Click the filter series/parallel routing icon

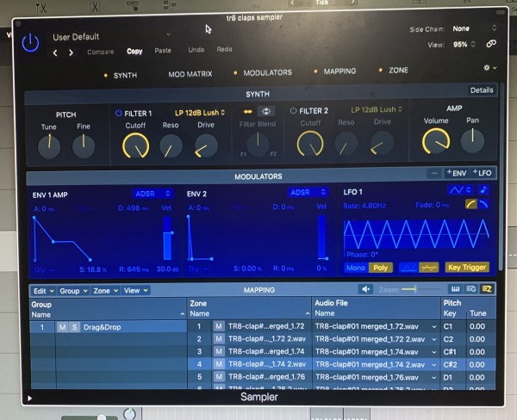[266, 111]
